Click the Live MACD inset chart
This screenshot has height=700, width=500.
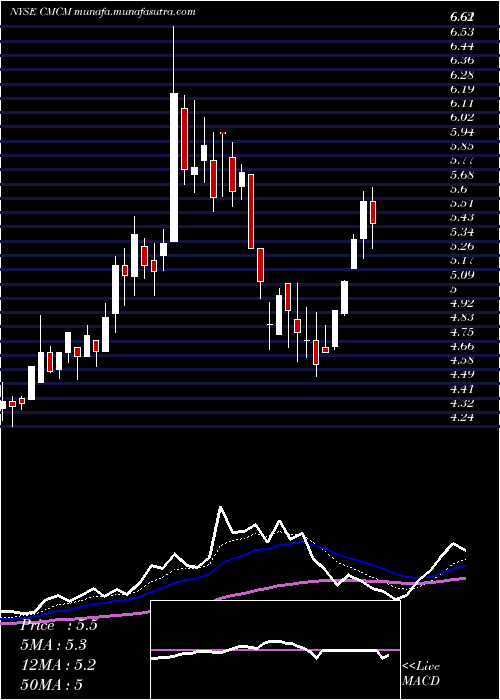275,650
